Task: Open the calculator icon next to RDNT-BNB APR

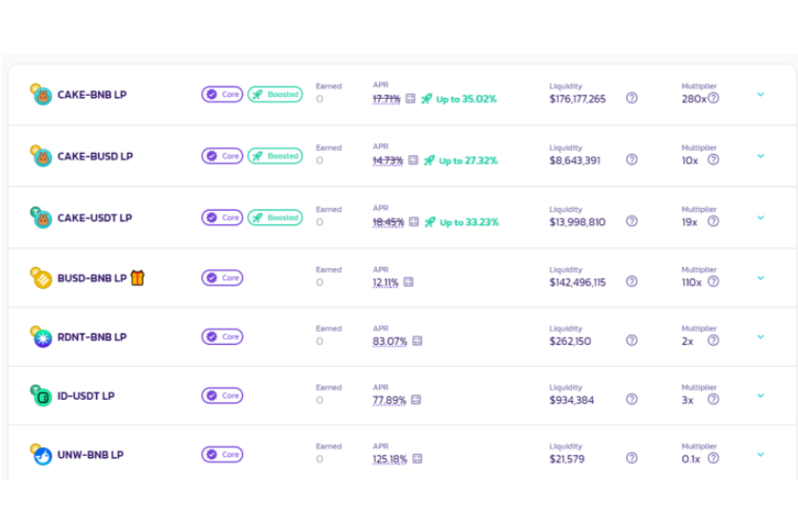Action: 417,341
